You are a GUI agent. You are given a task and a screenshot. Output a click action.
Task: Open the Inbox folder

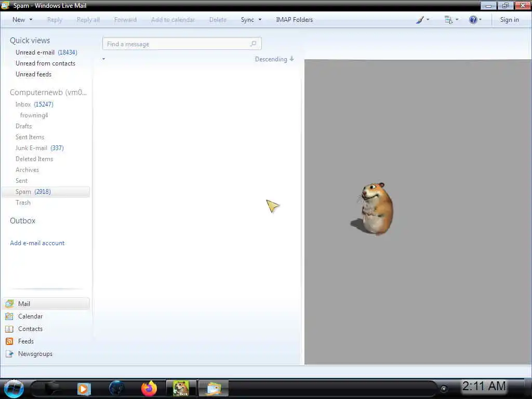click(34, 104)
